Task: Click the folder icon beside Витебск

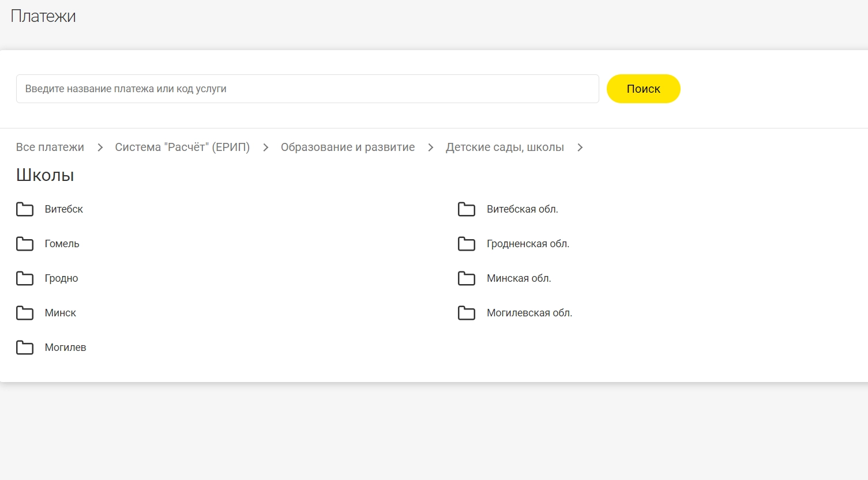Action: [x=25, y=209]
